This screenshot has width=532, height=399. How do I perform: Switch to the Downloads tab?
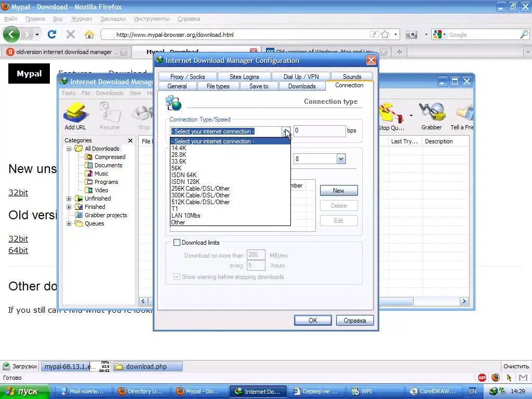click(302, 86)
